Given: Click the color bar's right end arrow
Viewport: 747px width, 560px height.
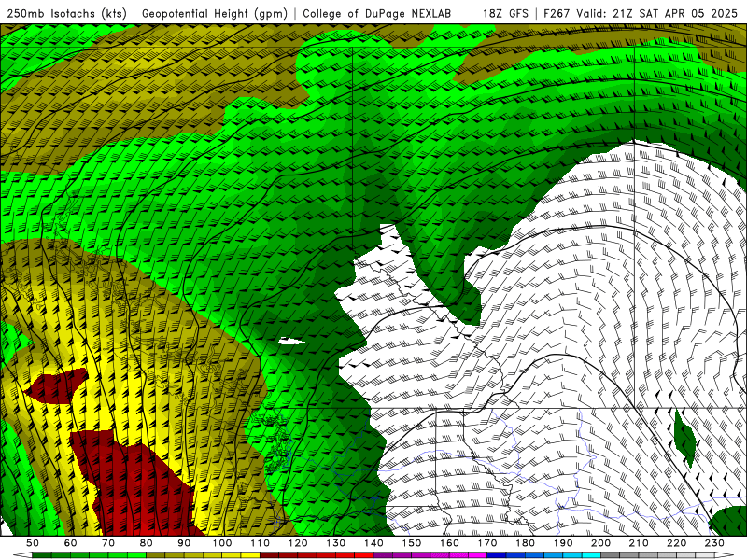Looking at the screenshot, I should (724, 554).
